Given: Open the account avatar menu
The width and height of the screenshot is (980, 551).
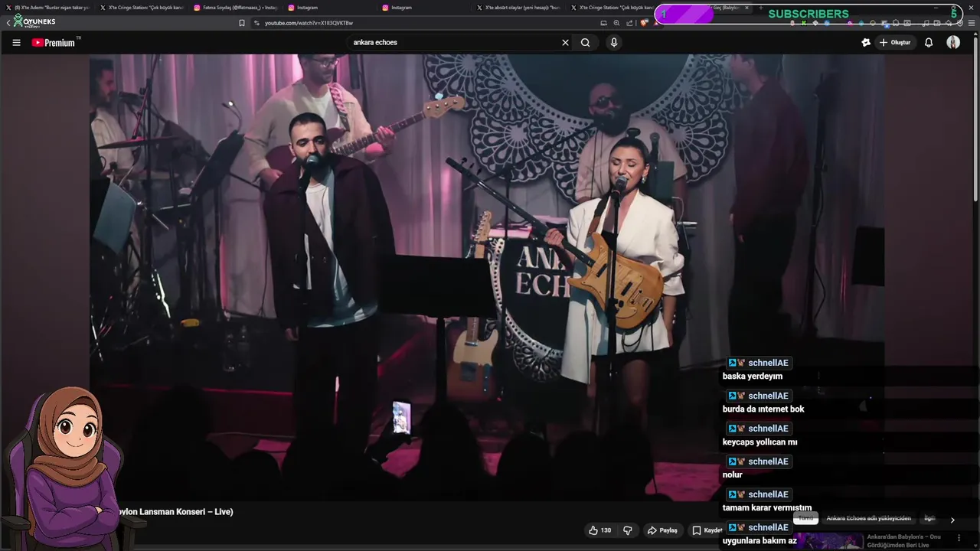Looking at the screenshot, I should tap(953, 43).
